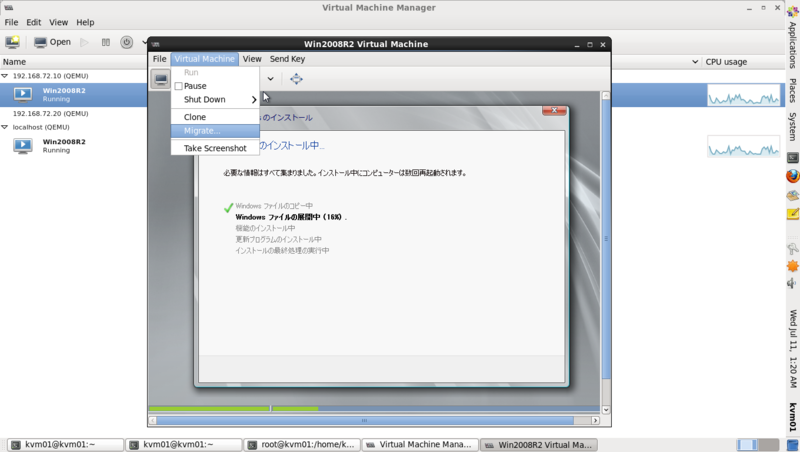Viewport: 800px width, 452px height.
Task: Switch to the first kvm01@kvm01:~ taskbar window
Action: (65, 445)
